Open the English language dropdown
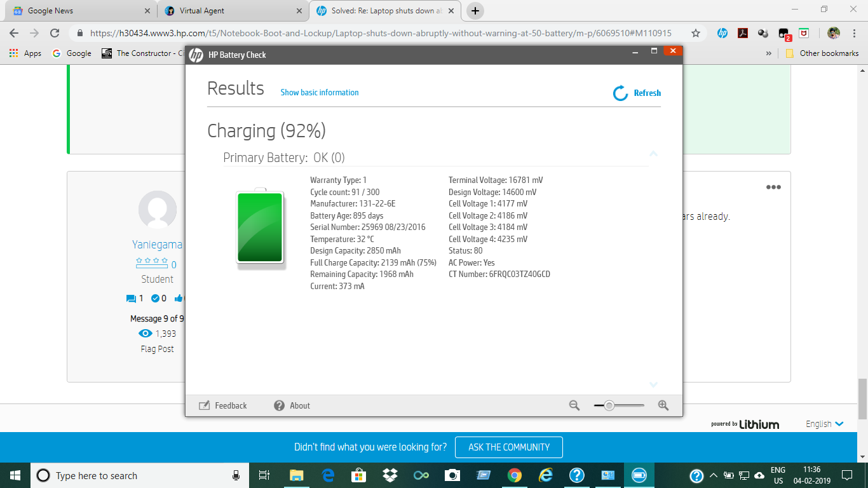 coord(824,424)
